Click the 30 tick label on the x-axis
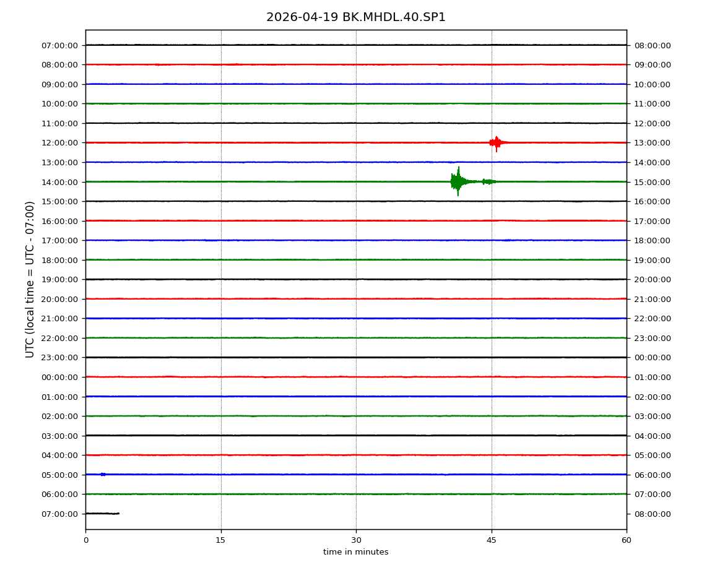Screen dimensions: 712x588 (x=356, y=540)
